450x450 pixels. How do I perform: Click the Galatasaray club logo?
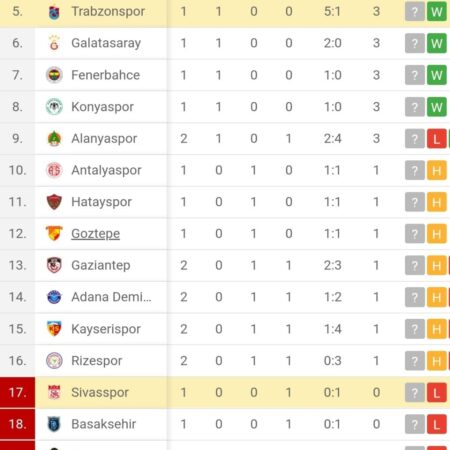click(x=54, y=43)
